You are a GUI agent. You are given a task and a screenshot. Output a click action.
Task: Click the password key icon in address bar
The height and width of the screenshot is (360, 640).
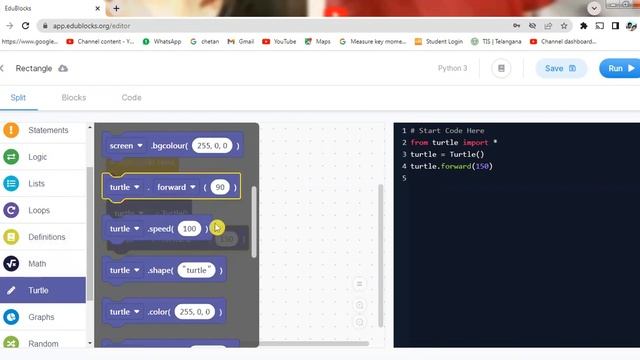(516, 26)
